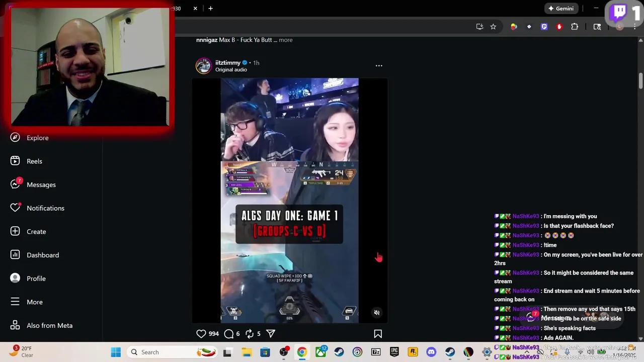
Task: Open Rockstar Games Launcher from the taskbar
Action: point(413,352)
